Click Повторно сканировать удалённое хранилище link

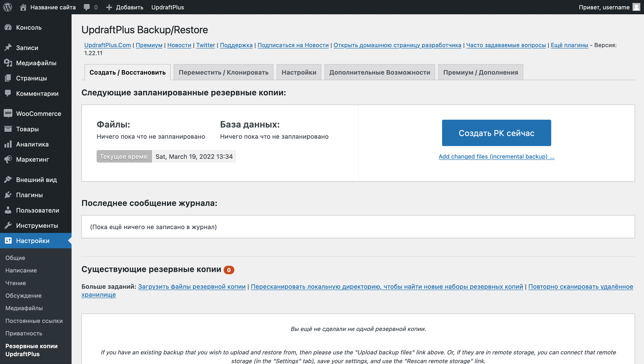coord(581,287)
